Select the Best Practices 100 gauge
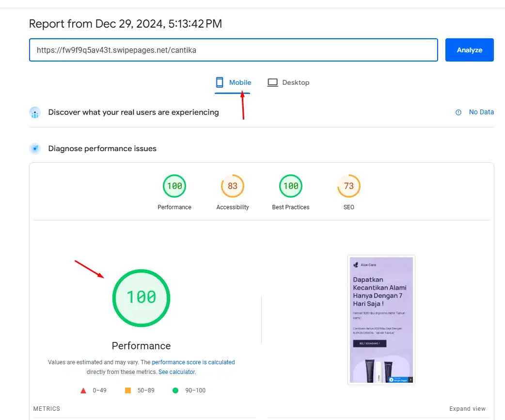The height and width of the screenshot is (420, 505). tap(290, 186)
